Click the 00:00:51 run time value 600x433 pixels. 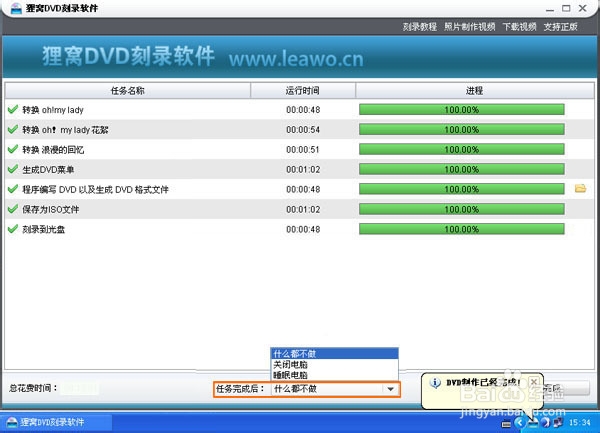pos(303,150)
